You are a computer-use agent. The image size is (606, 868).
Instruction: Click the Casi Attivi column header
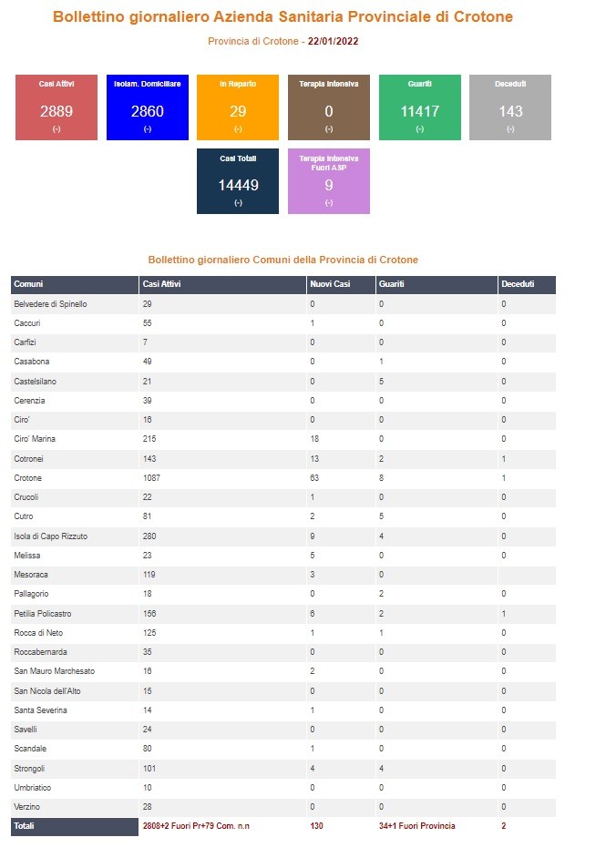click(222, 284)
